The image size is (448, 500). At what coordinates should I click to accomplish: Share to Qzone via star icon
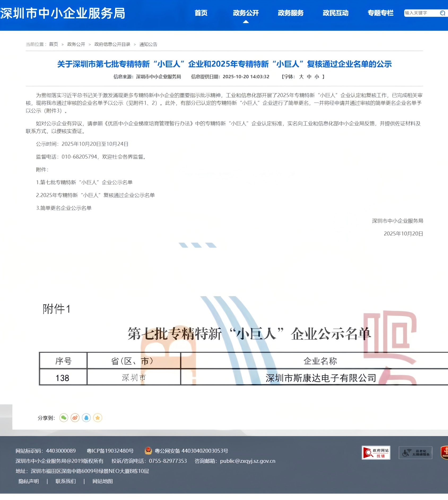[x=98, y=417]
